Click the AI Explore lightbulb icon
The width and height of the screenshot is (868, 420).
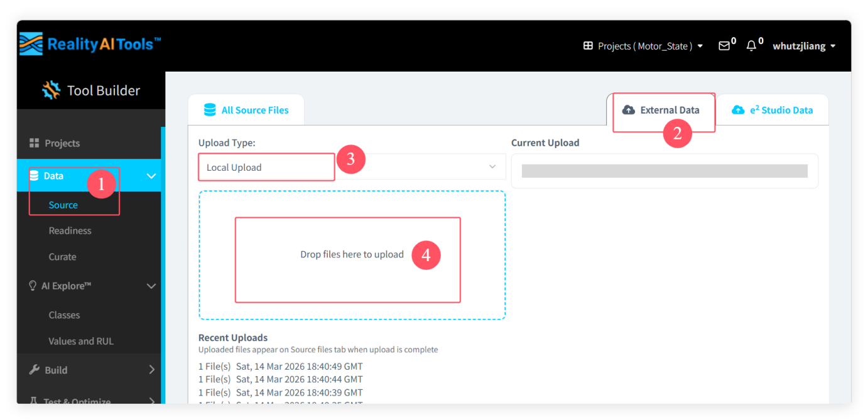33,286
